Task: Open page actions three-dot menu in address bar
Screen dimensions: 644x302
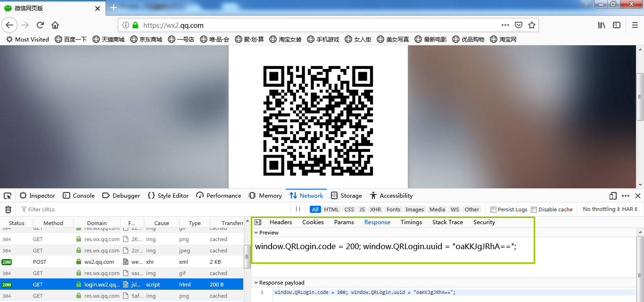Action: coord(505,25)
